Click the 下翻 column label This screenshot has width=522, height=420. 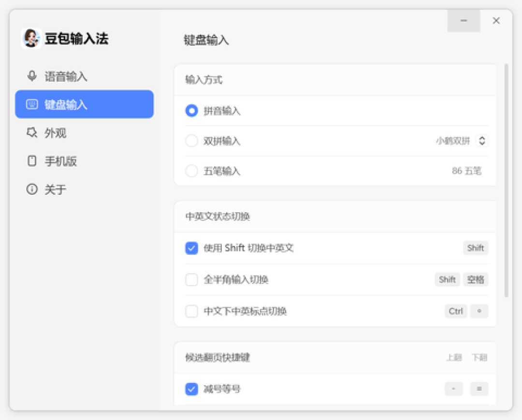tap(479, 358)
